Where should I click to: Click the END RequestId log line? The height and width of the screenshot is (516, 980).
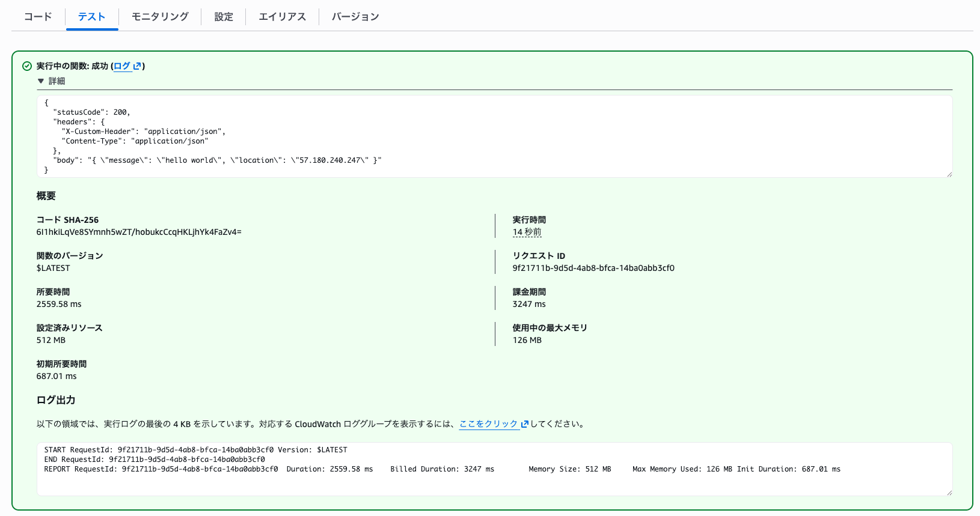pyautogui.click(x=155, y=460)
